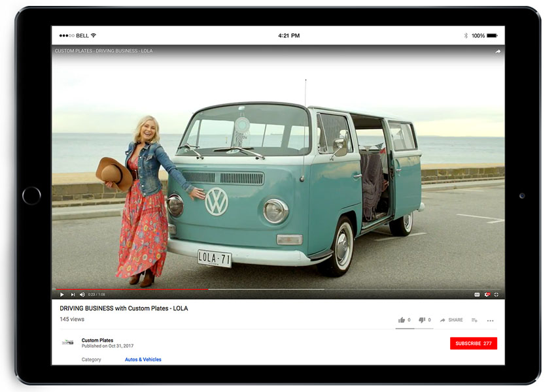Viewport: 556px width, 392px height.
Task: Toggle closed captions with the CC icon
Action: point(477,295)
